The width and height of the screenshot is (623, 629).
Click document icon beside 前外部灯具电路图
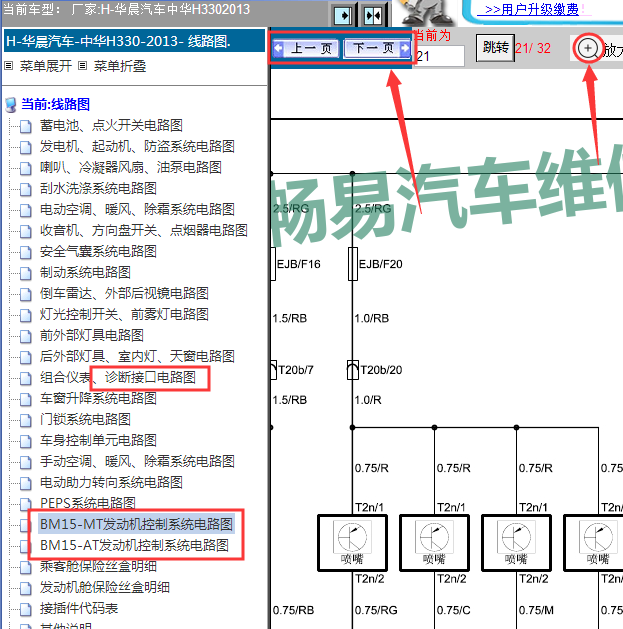coord(26,336)
